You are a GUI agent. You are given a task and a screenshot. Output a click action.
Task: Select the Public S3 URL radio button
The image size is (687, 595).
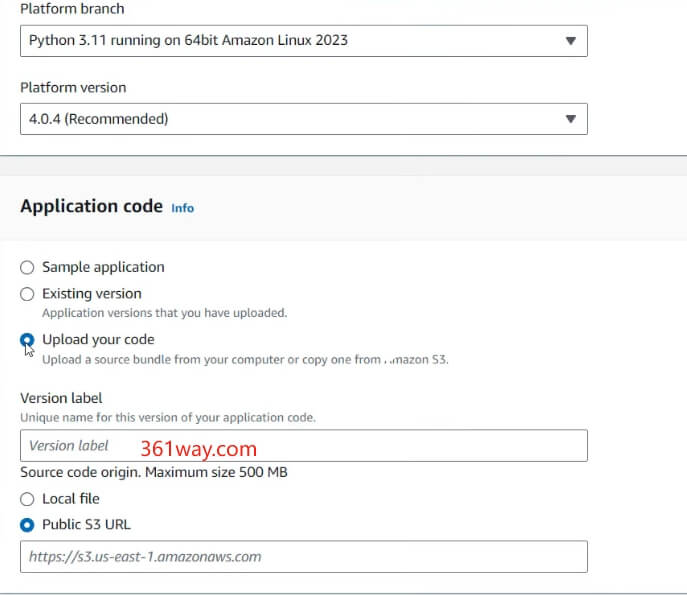(27, 525)
